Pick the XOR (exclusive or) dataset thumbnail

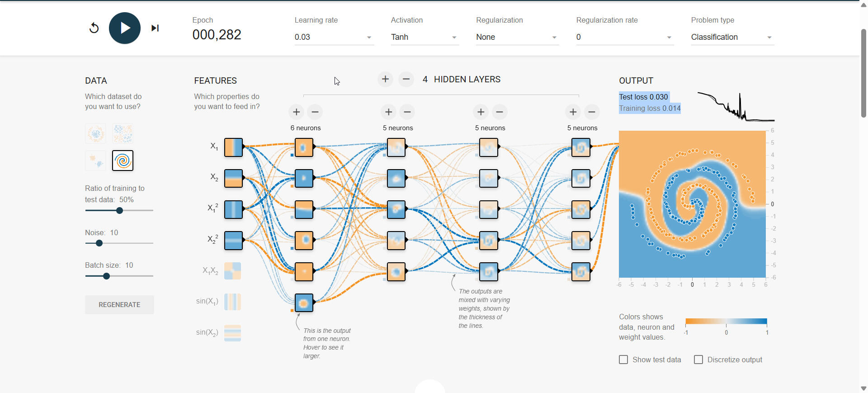(x=123, y=133)
